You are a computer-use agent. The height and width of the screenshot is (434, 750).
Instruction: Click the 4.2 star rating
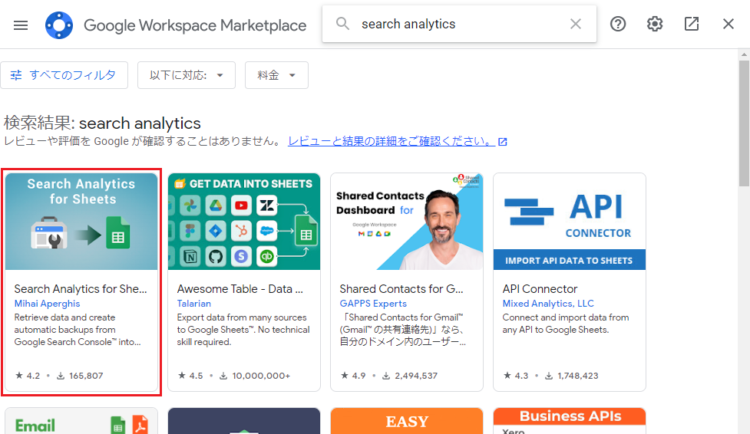28,376
